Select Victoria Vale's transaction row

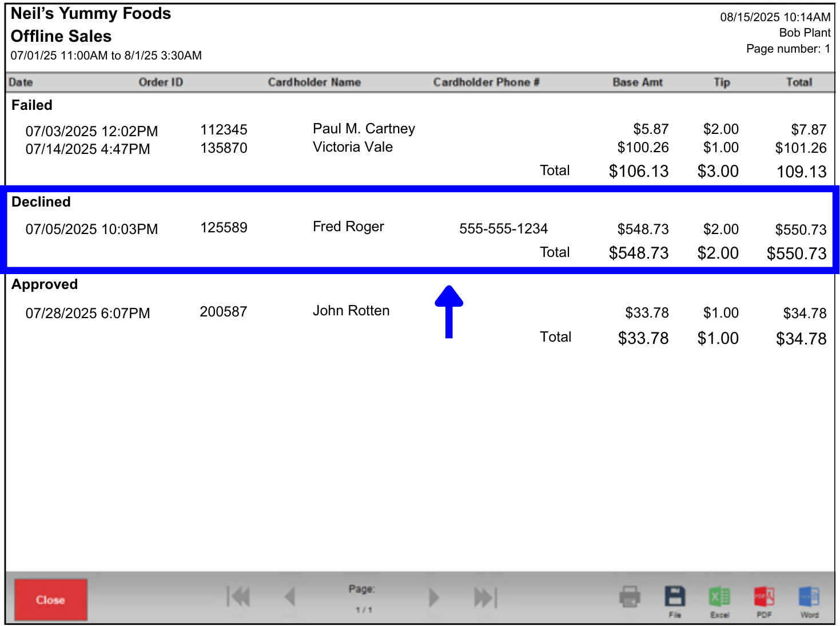point(352,147)
